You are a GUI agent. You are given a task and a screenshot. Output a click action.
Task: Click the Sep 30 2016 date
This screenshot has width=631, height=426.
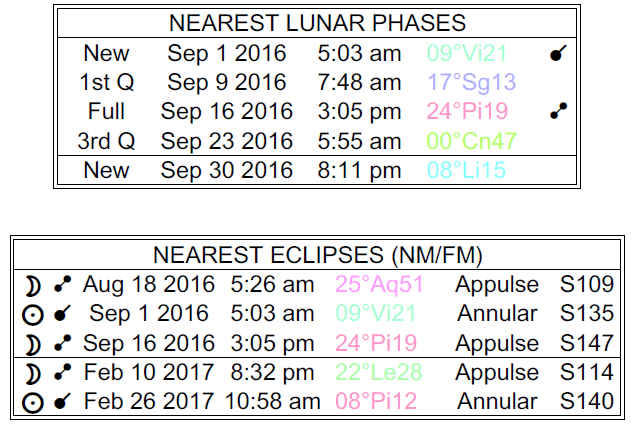(x=226, y=172)
